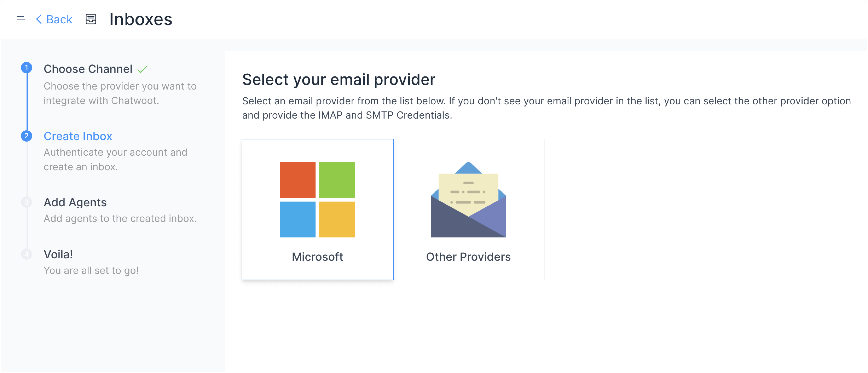Open the Create Inbox step
The height and width of the screenshot is (373, 868).
(x=78, y=136)
